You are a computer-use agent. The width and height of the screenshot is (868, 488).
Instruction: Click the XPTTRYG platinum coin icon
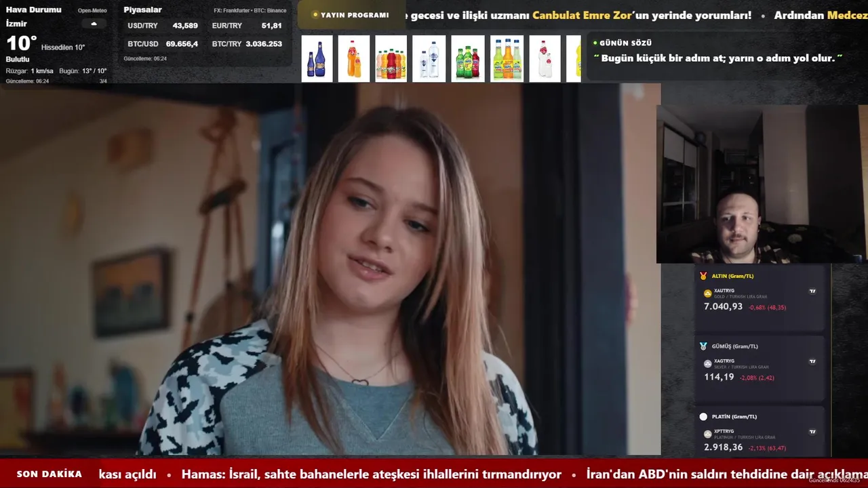click(x=708, y=434)
